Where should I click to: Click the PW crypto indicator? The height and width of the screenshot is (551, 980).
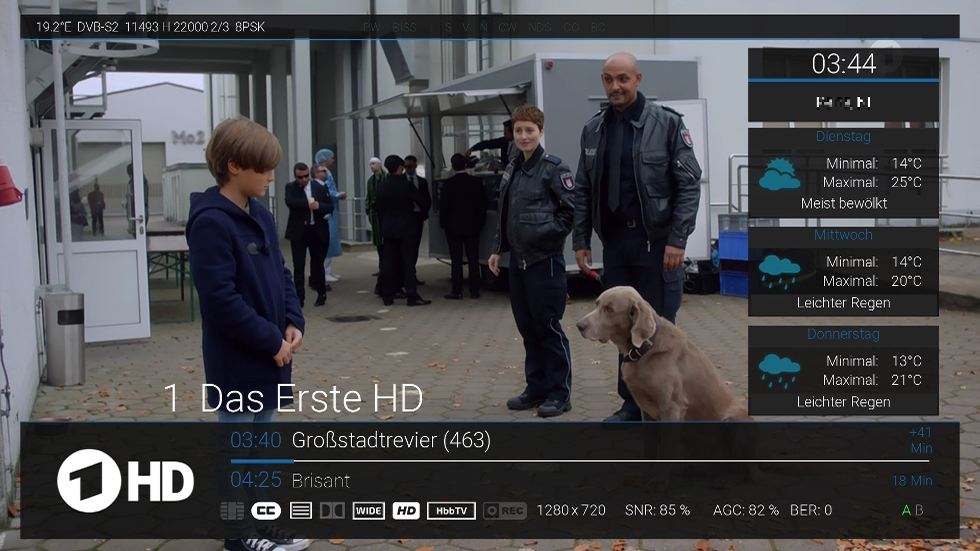[372, 28]
